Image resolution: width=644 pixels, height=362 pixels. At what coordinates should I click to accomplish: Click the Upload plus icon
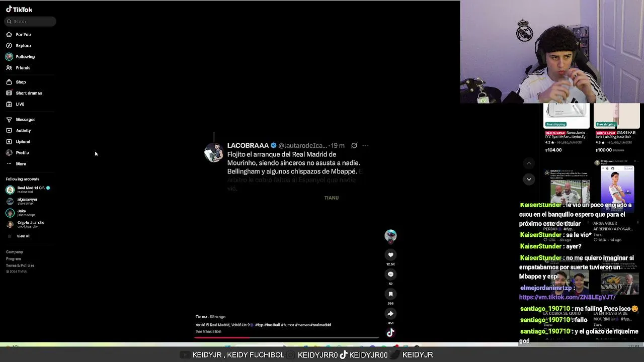tap(9, 142)
